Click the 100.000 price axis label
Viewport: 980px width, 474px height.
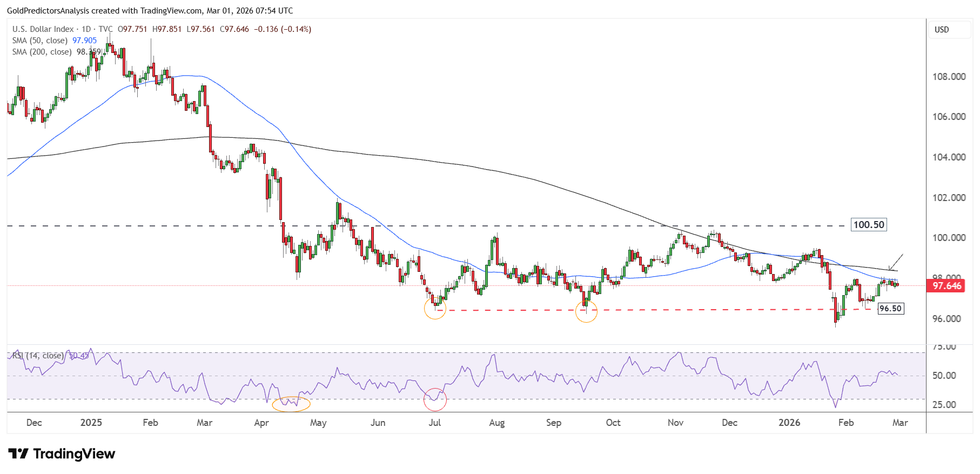tap(949, 238)
